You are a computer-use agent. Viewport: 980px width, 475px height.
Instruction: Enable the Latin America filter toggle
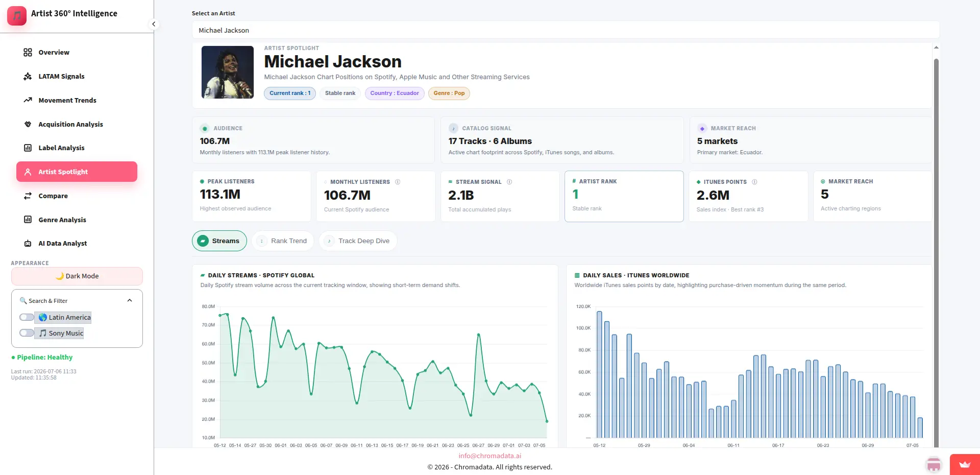click(27, 317)
